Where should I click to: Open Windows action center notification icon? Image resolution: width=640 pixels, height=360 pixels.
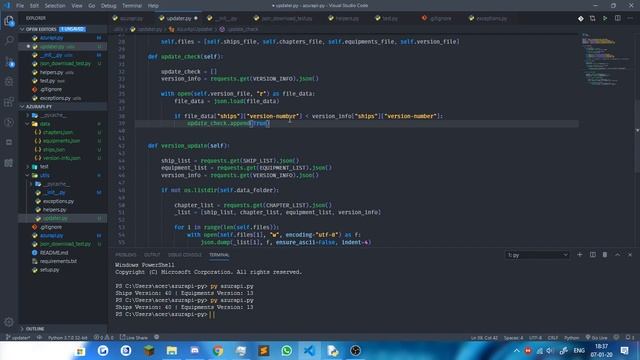(x=624, y=351)
